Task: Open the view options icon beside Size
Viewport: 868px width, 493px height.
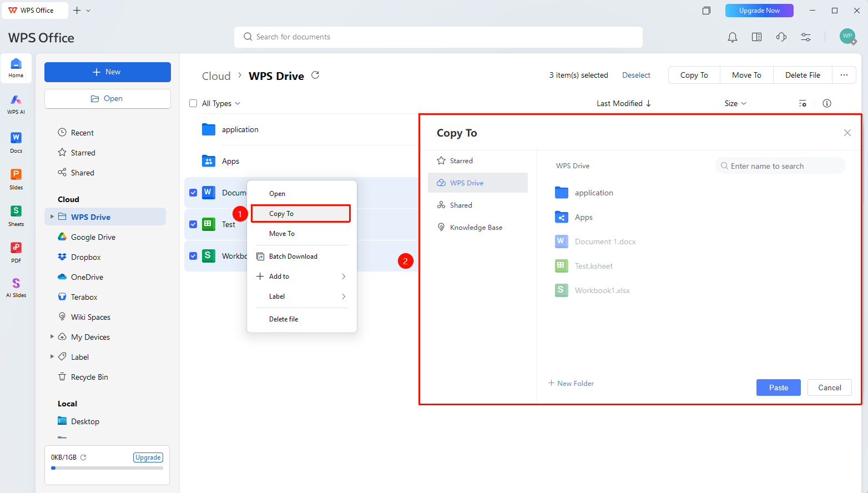Action: click(803, 103)
